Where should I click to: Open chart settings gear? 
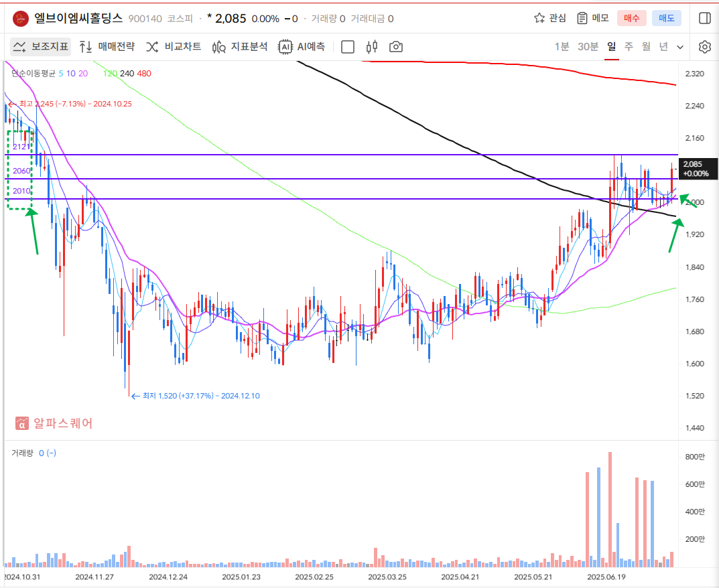pos(705,47)
